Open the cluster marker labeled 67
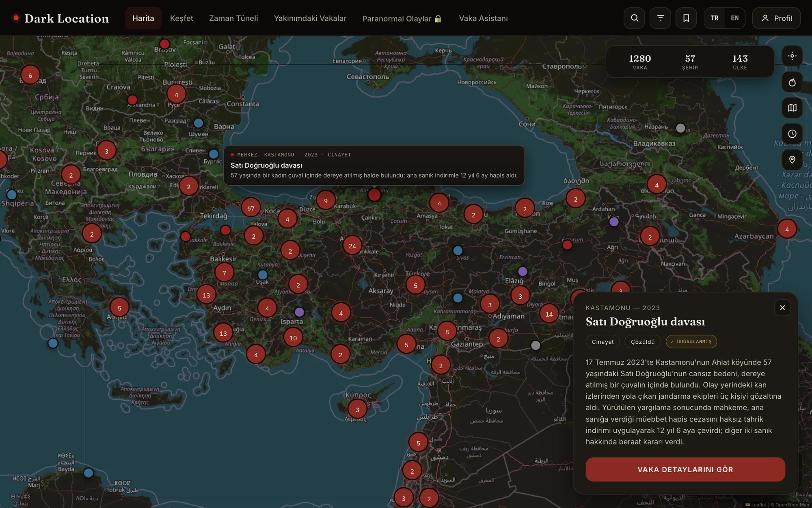 [251, 208]
